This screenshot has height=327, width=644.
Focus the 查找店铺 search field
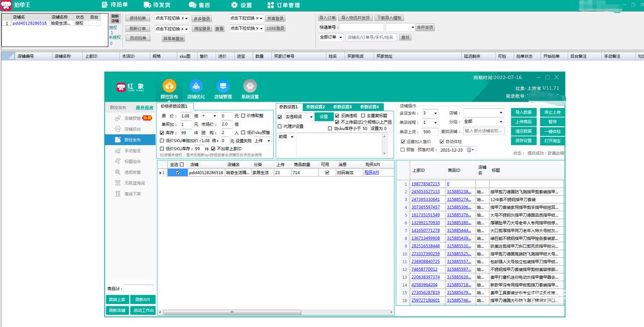point(483,131)
